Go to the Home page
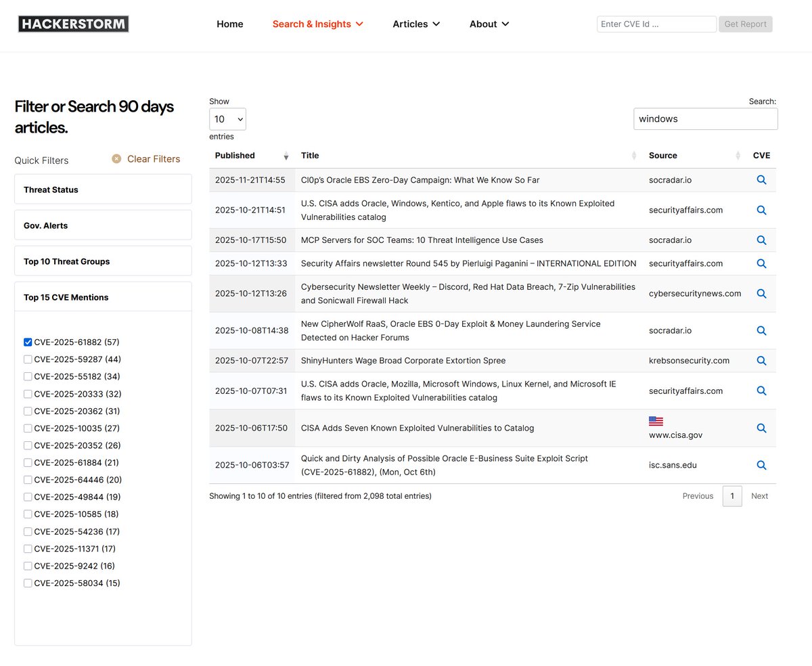The height and width of the screenshot is (666, 812). 230,24
